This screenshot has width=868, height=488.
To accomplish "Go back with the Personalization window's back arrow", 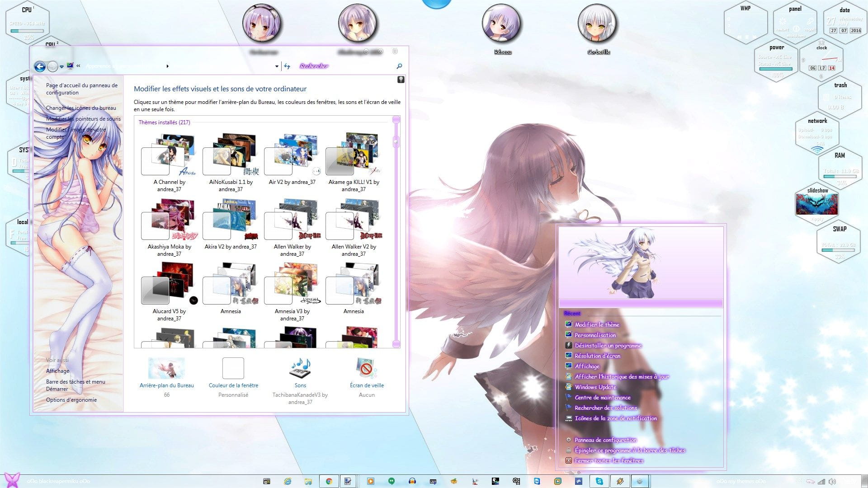I will coord(40,66).
